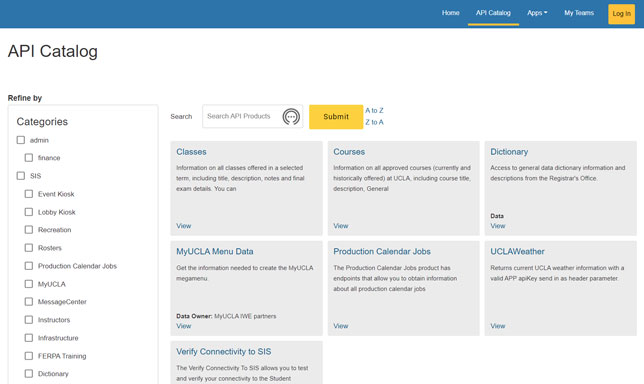Select the Recreation checkbox
This screenshot has height=384, width=644.
[29, 230]
